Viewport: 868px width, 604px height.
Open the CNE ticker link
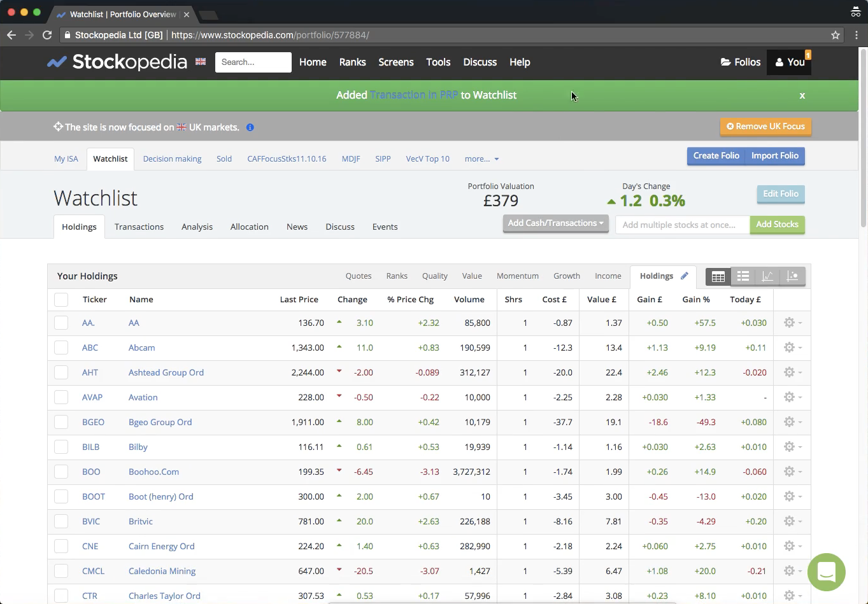click(x=90, y=546)
